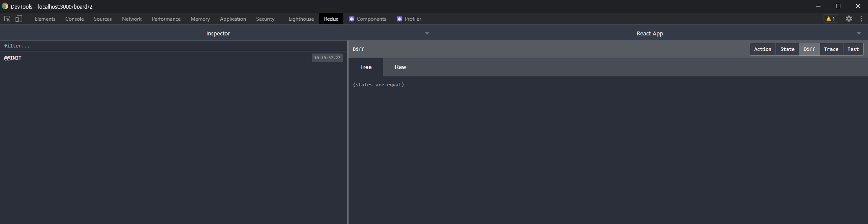Select the Diff view button
Viewport: 868px width, 224px height.
(x=809, y=49)
